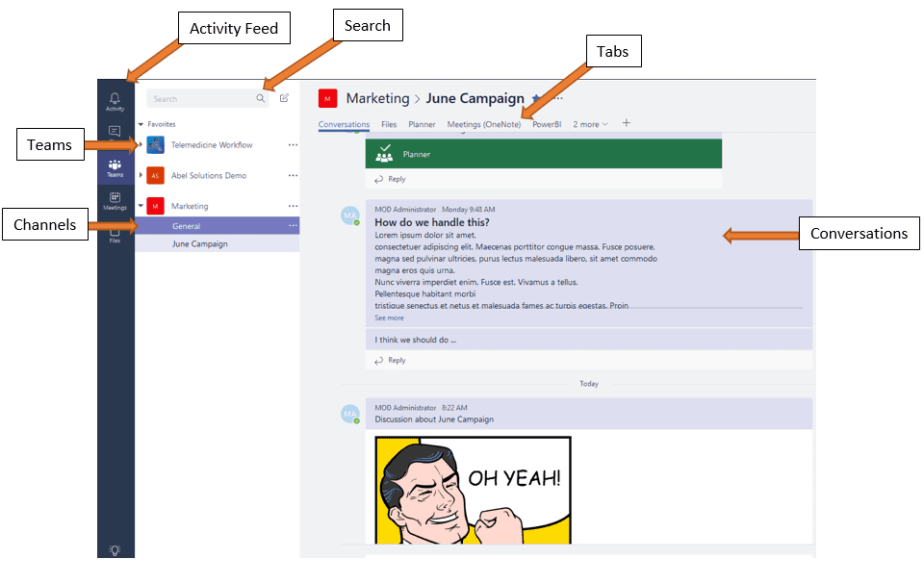Click Reply under I think we should do
The image size is (924, 584).
(390, 360)
